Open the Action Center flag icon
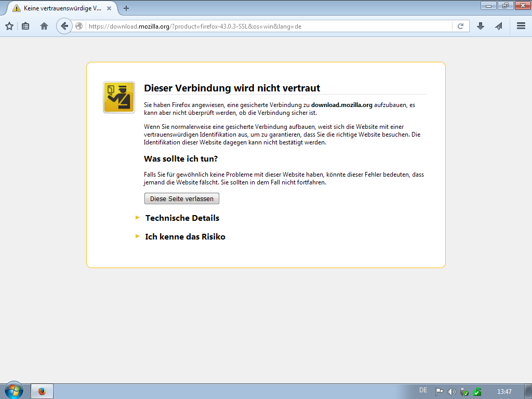The height and width of the screenshot is (399, 532). click(x=439, y=392)
